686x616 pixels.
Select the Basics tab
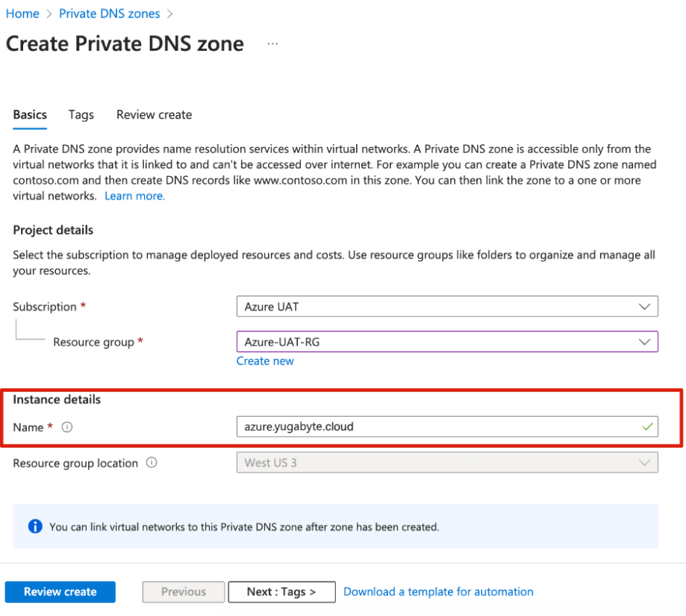[29, 114]
